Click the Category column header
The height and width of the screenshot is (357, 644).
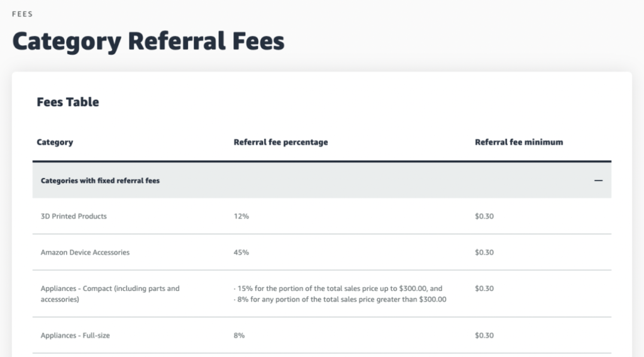[x=55, y=142]
